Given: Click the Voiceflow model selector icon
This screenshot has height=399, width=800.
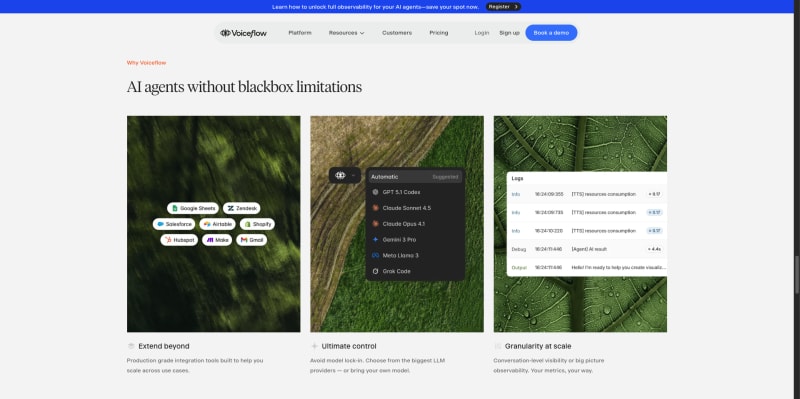Looking at the screenshot, I should coord(340,176).
